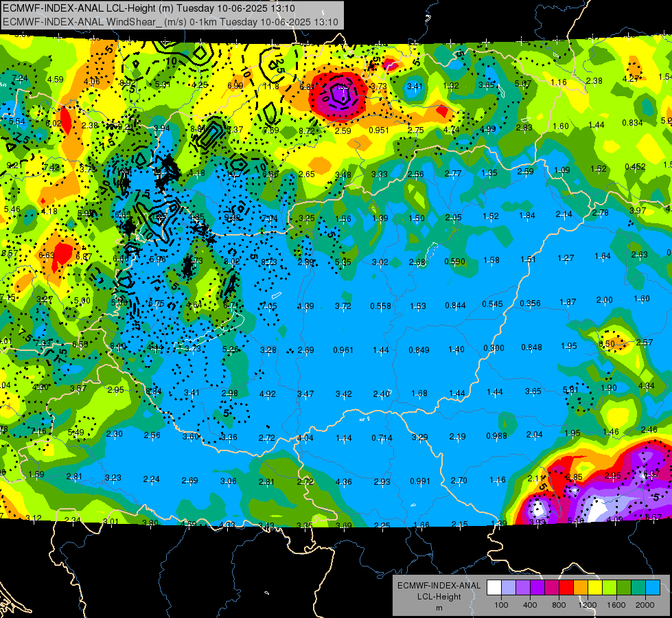Click the shear value 0.545
This screenshot has width=672, height=618.
492,304
